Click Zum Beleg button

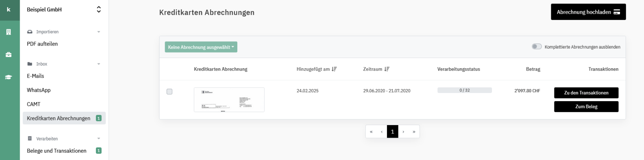coord(586,107)
